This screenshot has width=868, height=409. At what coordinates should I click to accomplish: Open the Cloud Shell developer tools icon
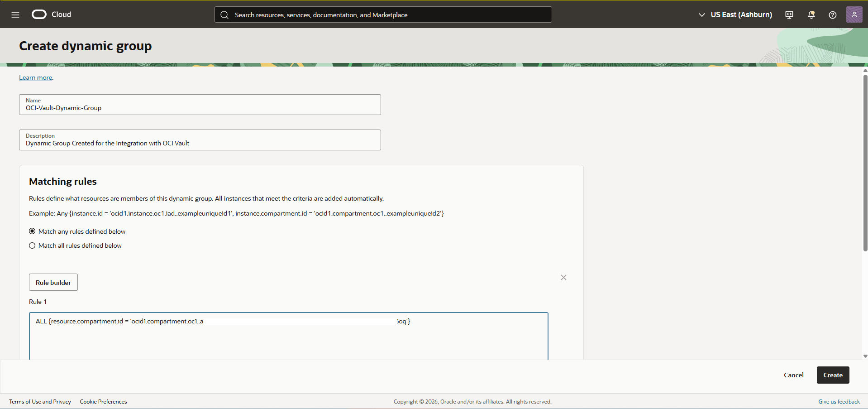(x=789, y=15)
